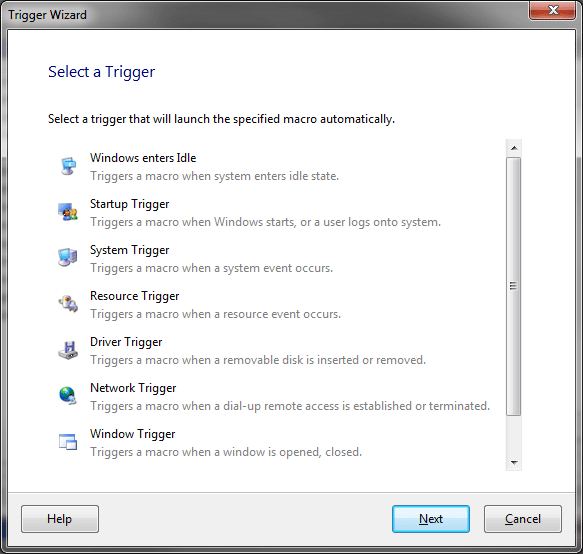Select the Window Trigger icon
583x554 pixels.
(x=68, y=442)
